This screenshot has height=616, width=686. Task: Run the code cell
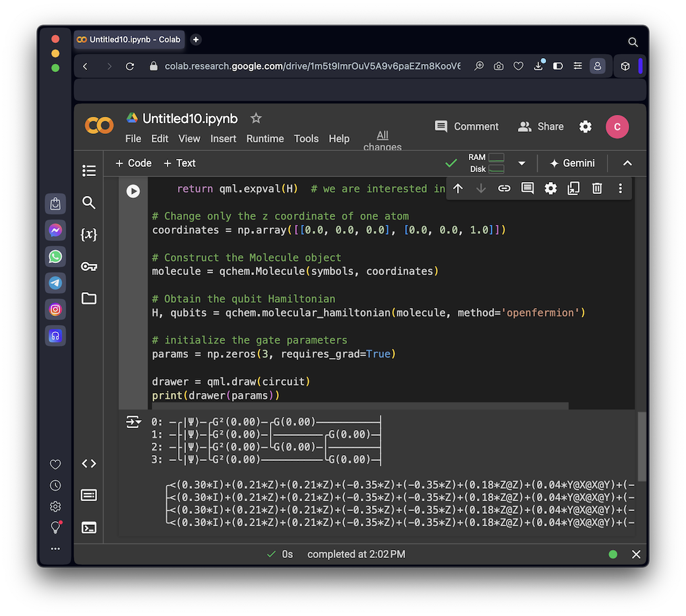point(133,191)
